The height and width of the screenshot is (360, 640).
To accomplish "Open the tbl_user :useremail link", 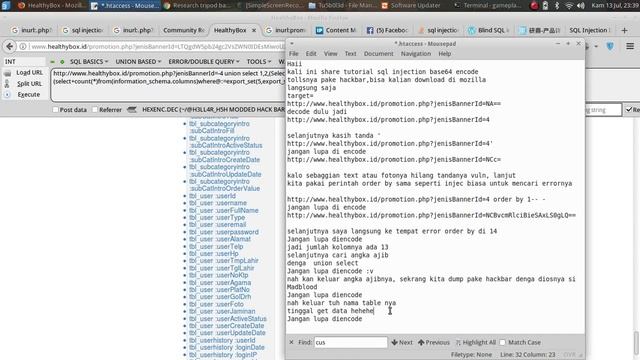I will [x=218, y=225].
